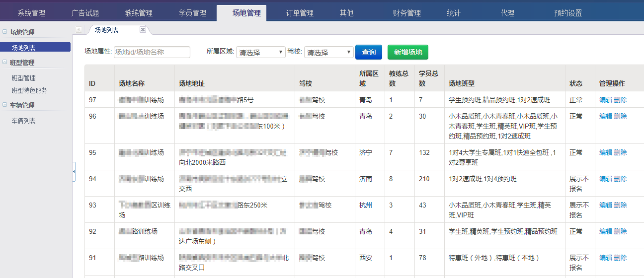Open 班型特色服务 sidebar item
The width and height of the screenshot is (644, 278).
pos(30,90)
